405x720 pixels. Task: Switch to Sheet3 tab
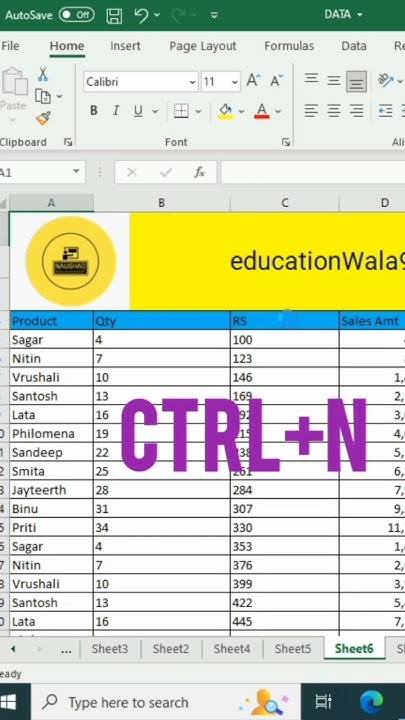point(110,649)
